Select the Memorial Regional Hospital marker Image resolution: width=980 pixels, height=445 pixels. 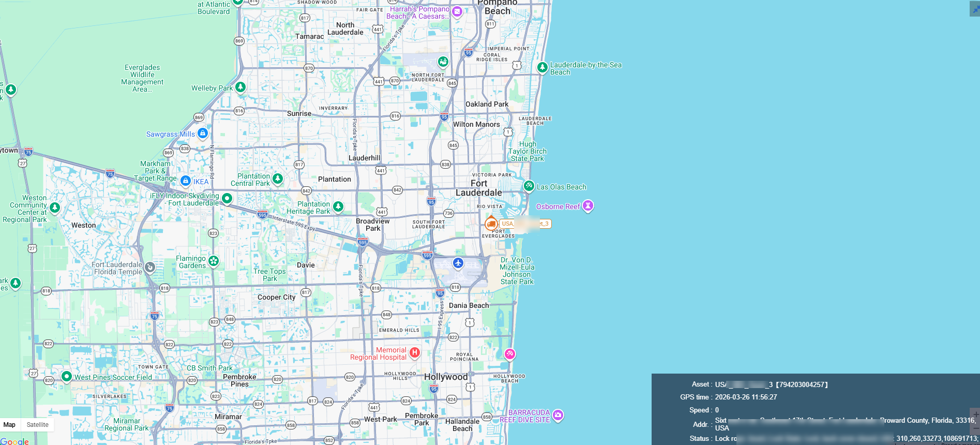(x=414, y=352)
